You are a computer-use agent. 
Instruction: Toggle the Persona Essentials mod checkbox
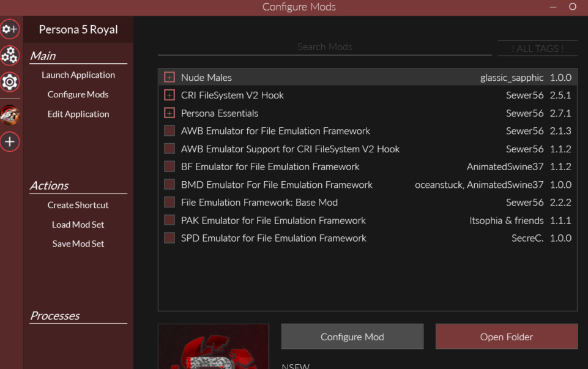tap(169, 113)
